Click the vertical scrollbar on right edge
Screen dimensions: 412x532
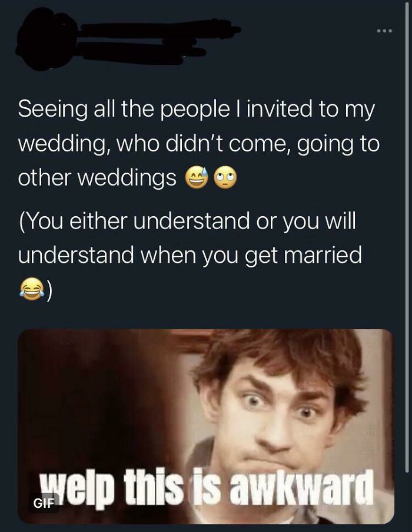point(407,237)
